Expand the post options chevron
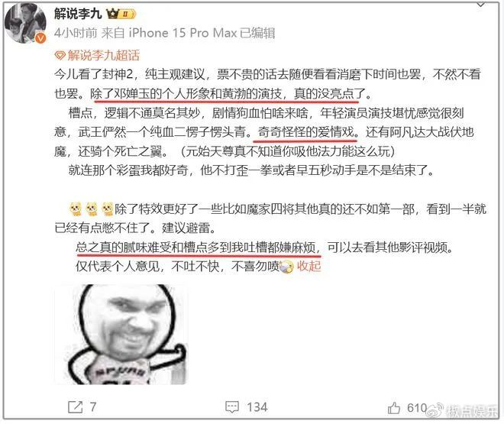Image resolution: width=504 pixels, height=424 pixels. pyautogui.click(x=481, y=5)
